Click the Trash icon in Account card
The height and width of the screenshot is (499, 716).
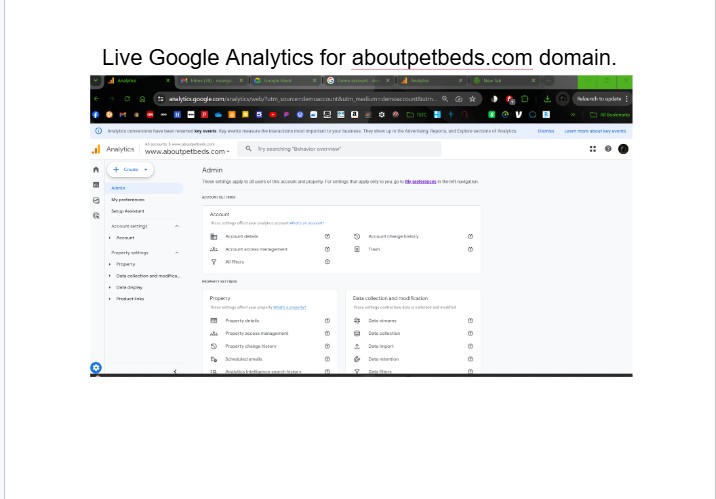[x=357, y=249]
